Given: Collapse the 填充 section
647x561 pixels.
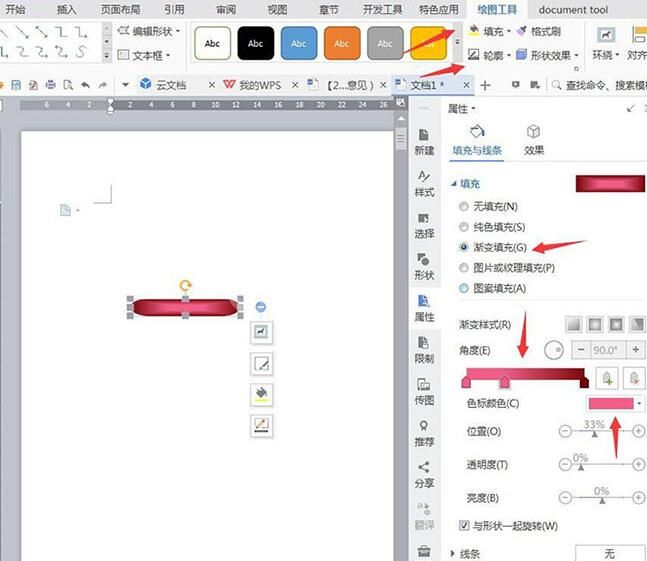Looking at the screenshot, I should (x=453, y=184).
